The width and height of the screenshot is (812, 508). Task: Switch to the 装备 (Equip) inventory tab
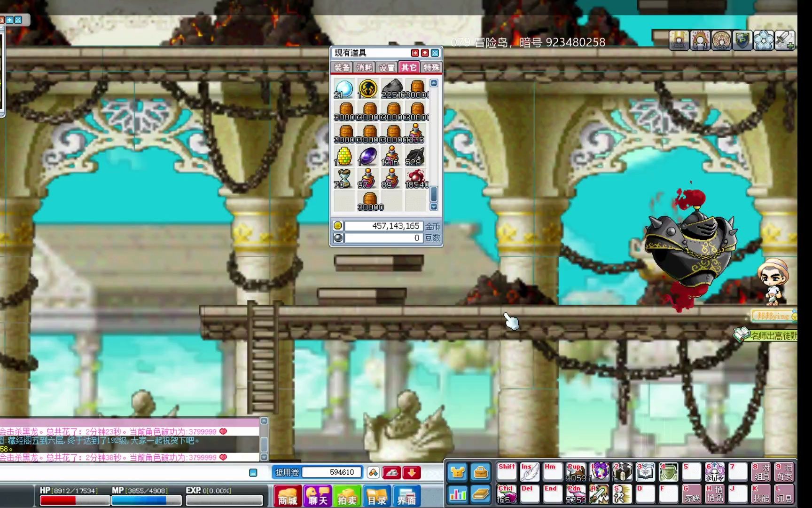tap(342, 67)
